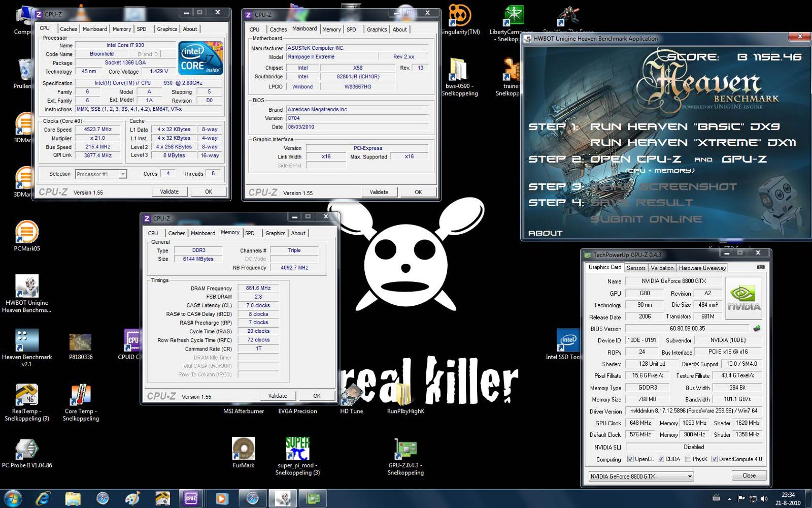The width and height of the screenshot is (812, 508).
Task: Click the Show Desktop strip beside the clock
Action: click(x=808, y=498)
